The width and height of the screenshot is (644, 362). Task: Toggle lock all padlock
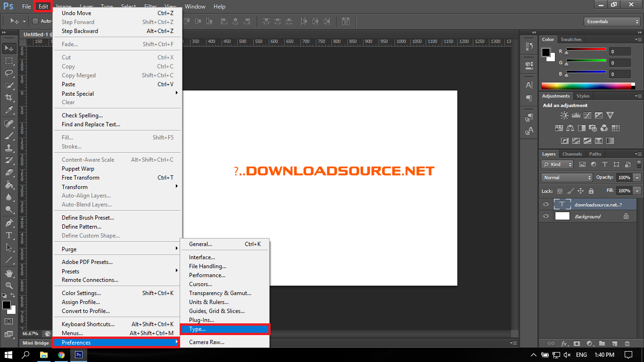tap(591, 191)
